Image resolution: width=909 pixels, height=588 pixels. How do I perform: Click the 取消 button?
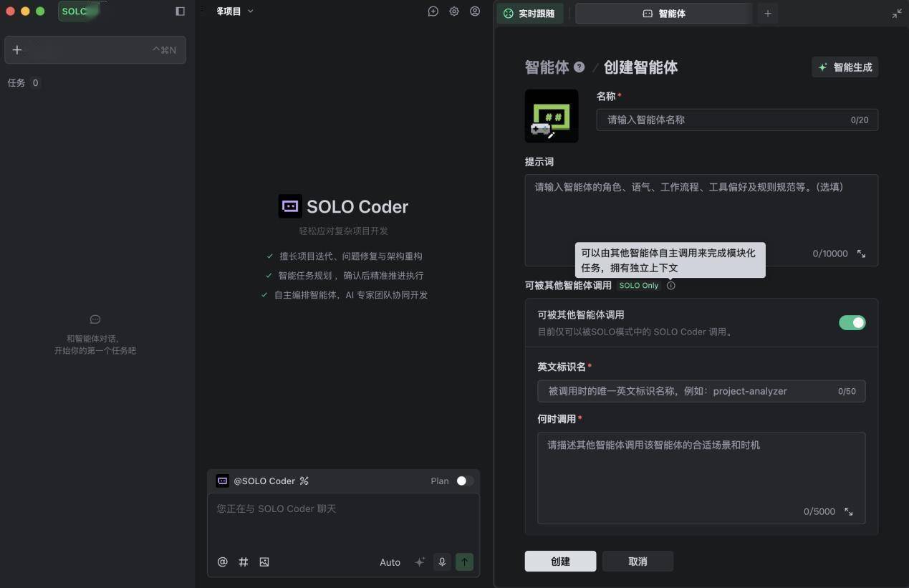click(638, 562)
